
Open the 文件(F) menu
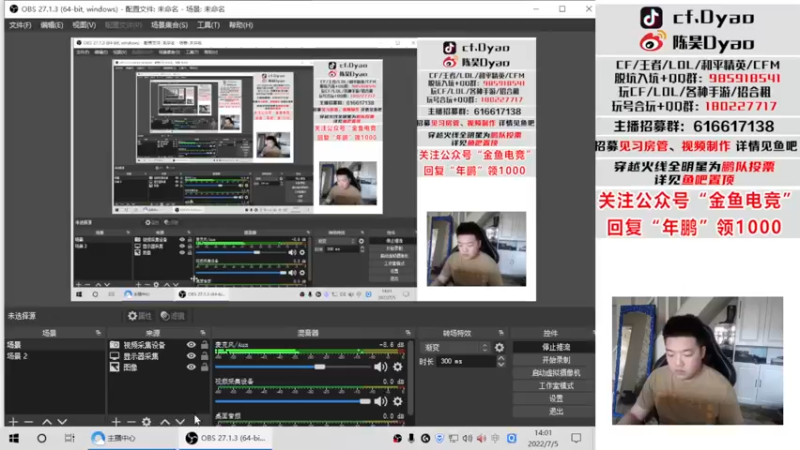click(20, 25)
